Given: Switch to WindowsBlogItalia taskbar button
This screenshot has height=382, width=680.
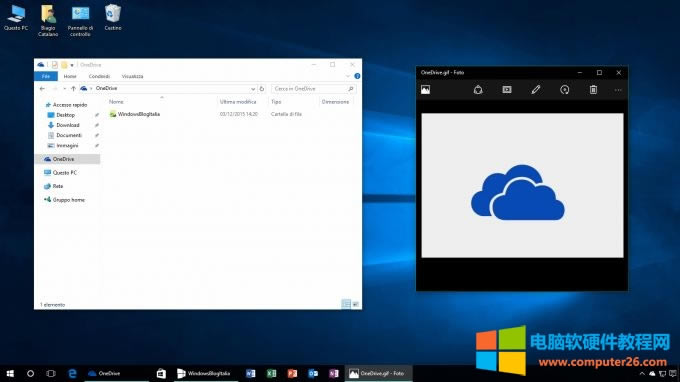Looking at the screenshot, I should click(205, 373).
